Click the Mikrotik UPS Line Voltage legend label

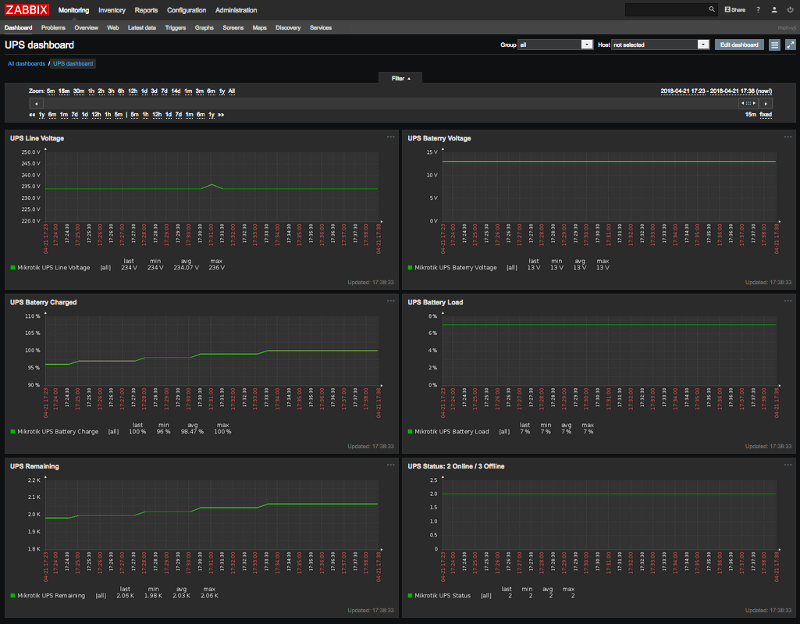tap(54, 267)
